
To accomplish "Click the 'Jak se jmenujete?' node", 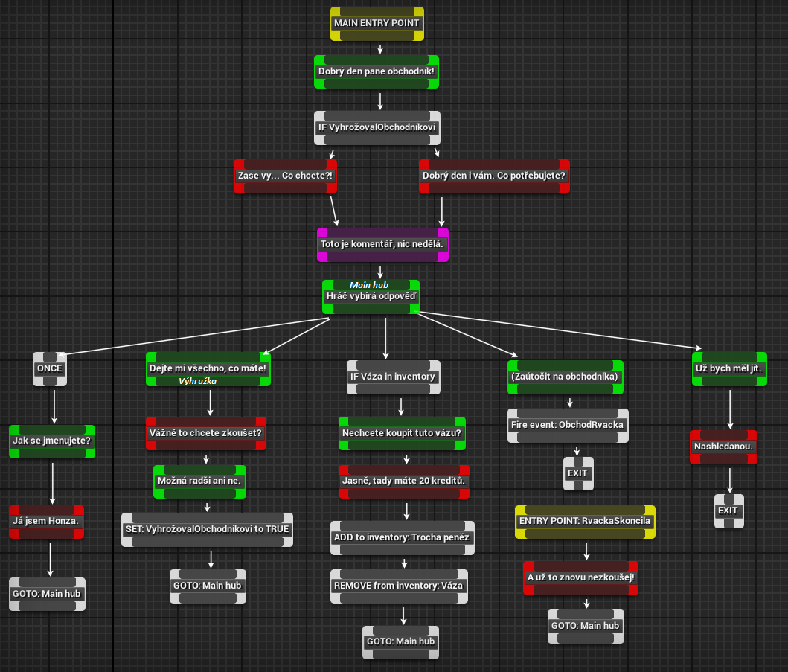I will 52,441.
